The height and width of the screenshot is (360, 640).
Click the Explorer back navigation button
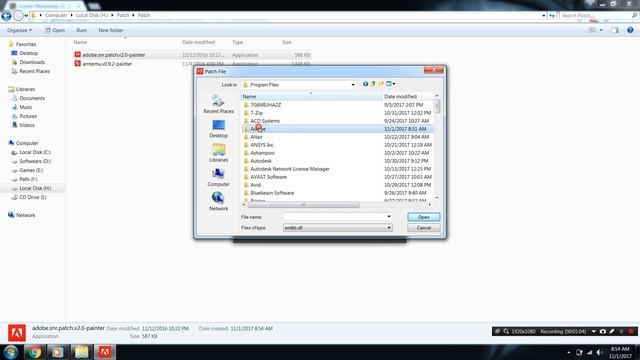click(x=6, y=16)
